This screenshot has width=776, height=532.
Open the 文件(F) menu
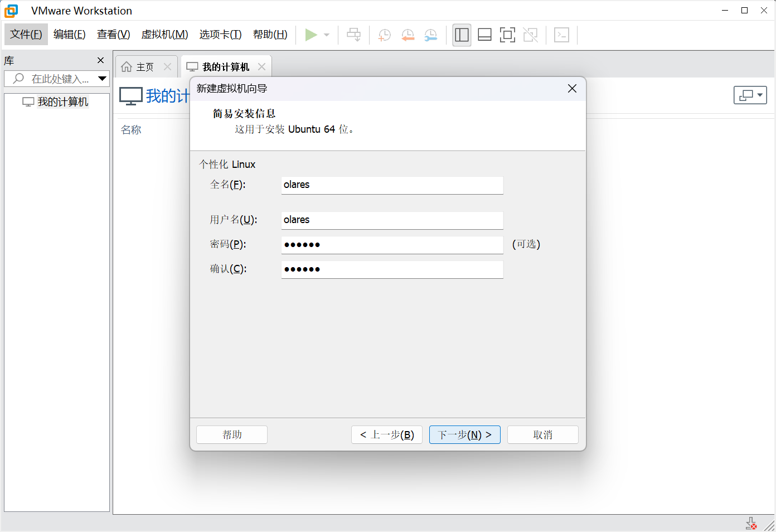pos(26,35)
